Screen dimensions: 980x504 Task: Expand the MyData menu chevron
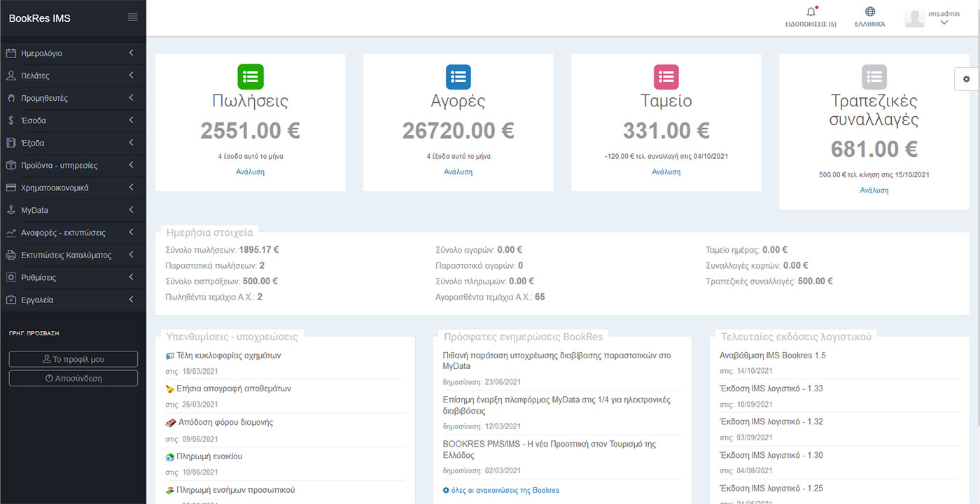[132, 210]
